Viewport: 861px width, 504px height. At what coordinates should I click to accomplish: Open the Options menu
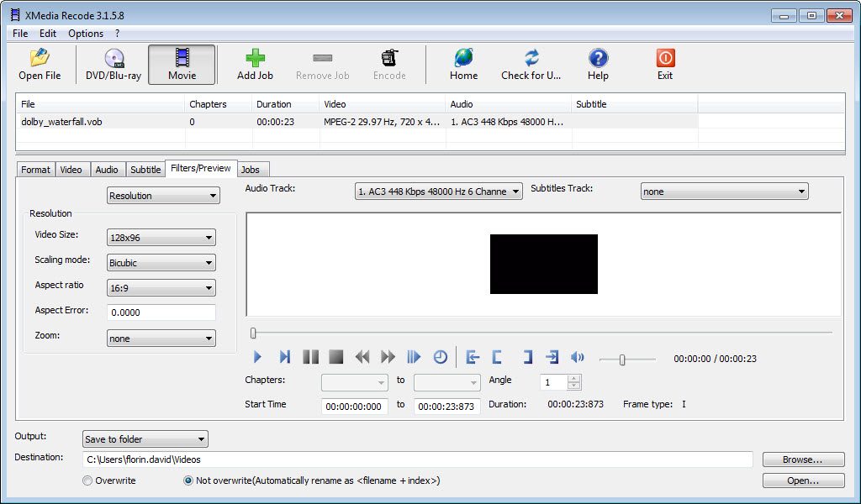coord(86,34)
